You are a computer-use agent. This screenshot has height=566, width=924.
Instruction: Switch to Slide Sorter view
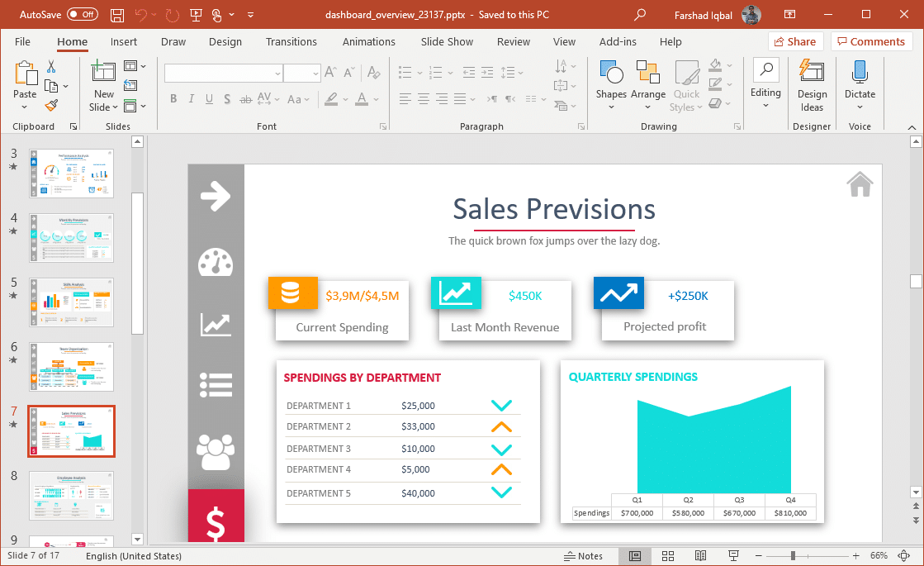668,556
